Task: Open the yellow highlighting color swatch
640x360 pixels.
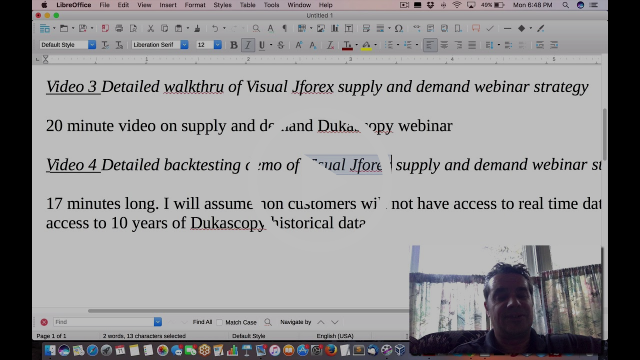Action: click(x=366, y=45)
